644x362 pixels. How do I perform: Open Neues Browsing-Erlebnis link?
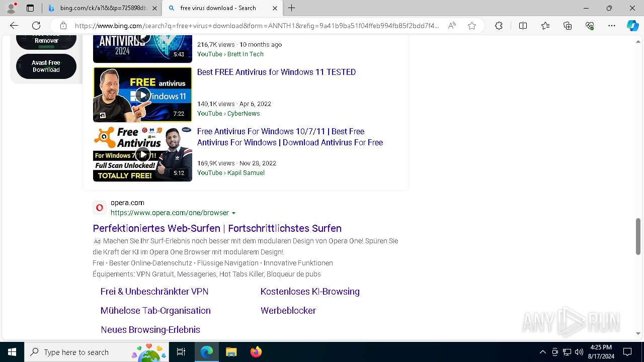click(x=150, y=330)
